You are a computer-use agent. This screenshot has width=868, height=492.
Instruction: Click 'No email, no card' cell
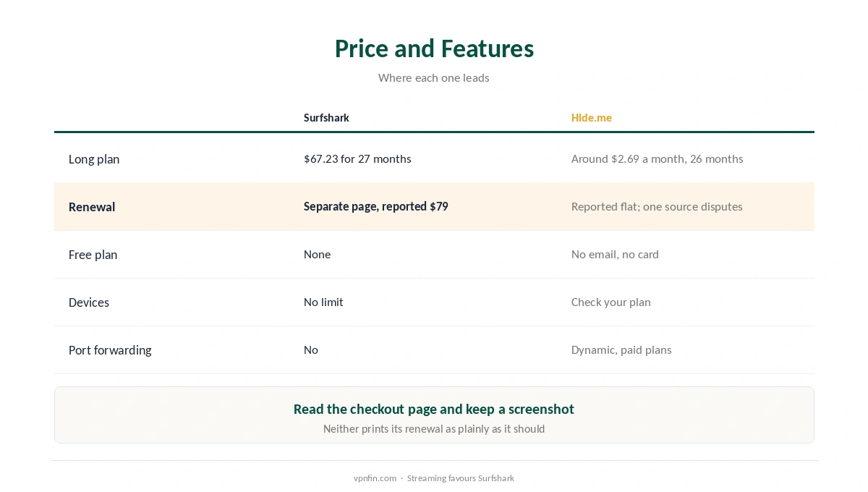615,255
